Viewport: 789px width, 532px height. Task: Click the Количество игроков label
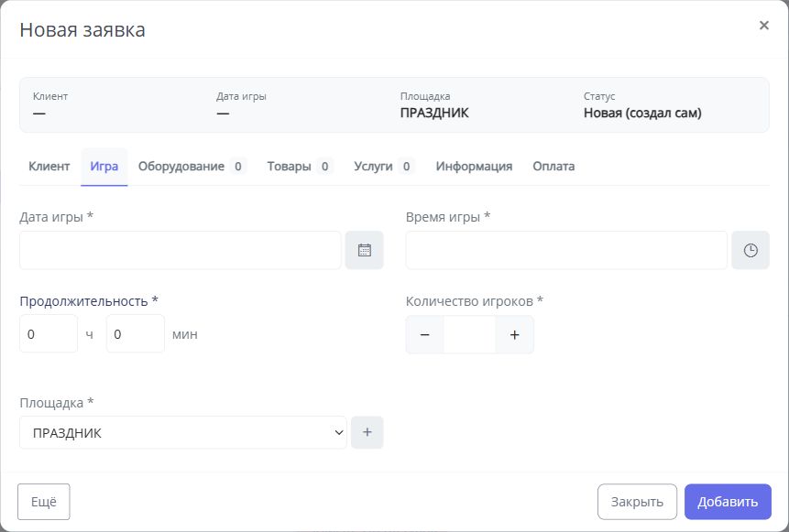tap(475, 301)
